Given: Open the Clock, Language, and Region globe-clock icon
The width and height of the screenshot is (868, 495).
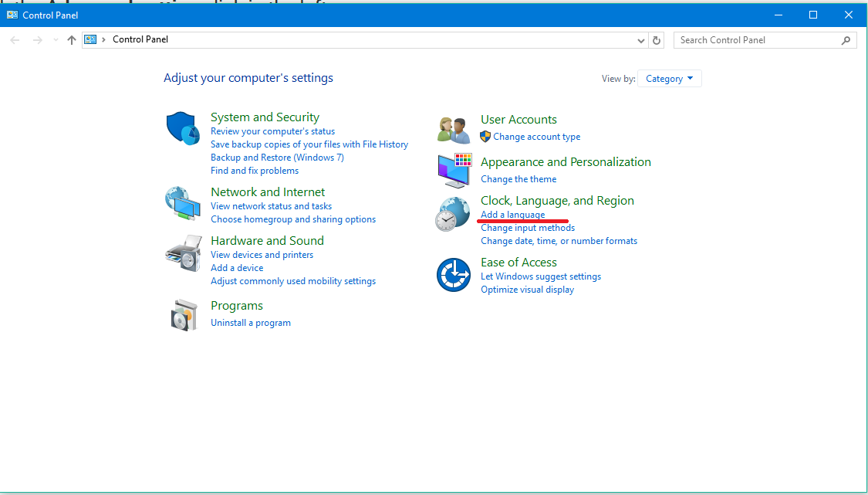Looking at the screenshot, I should tap(453, 214).
